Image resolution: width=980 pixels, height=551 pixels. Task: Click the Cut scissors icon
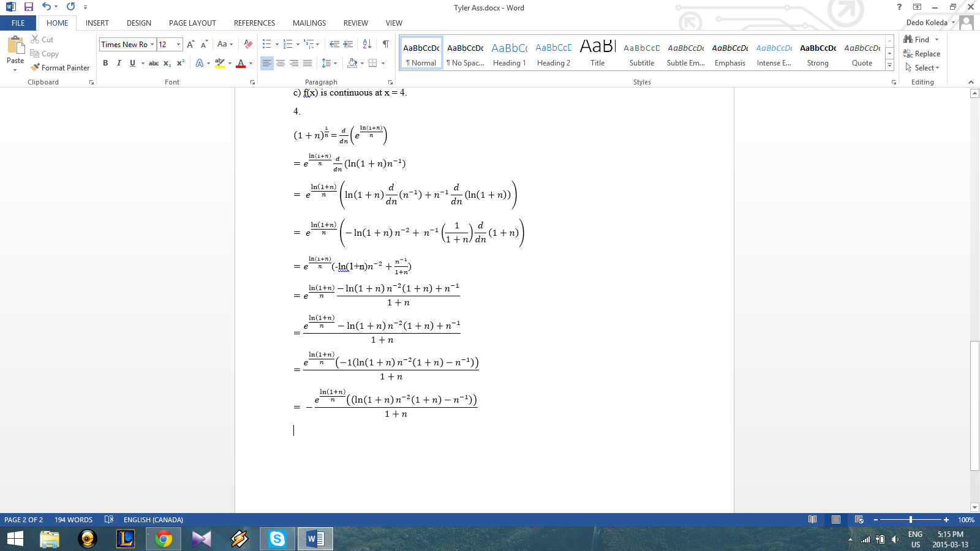[x=35, y=39]
